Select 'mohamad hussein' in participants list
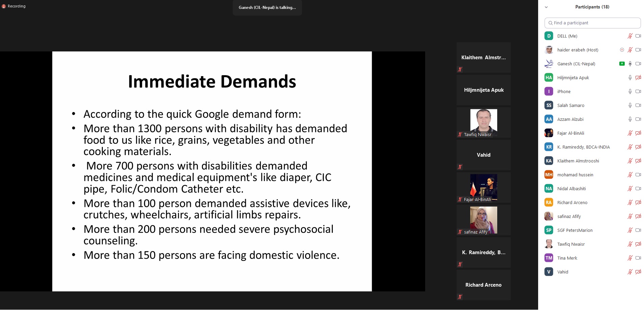This screenshot has height=310, width=644. [x=575, y=175]
